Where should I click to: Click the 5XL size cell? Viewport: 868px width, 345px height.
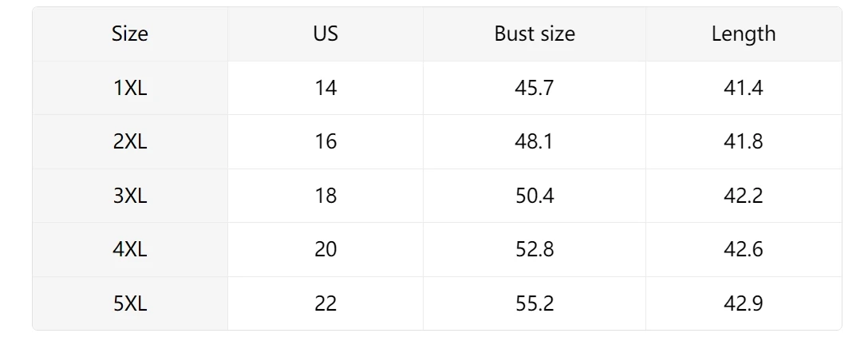coord(130,303)
